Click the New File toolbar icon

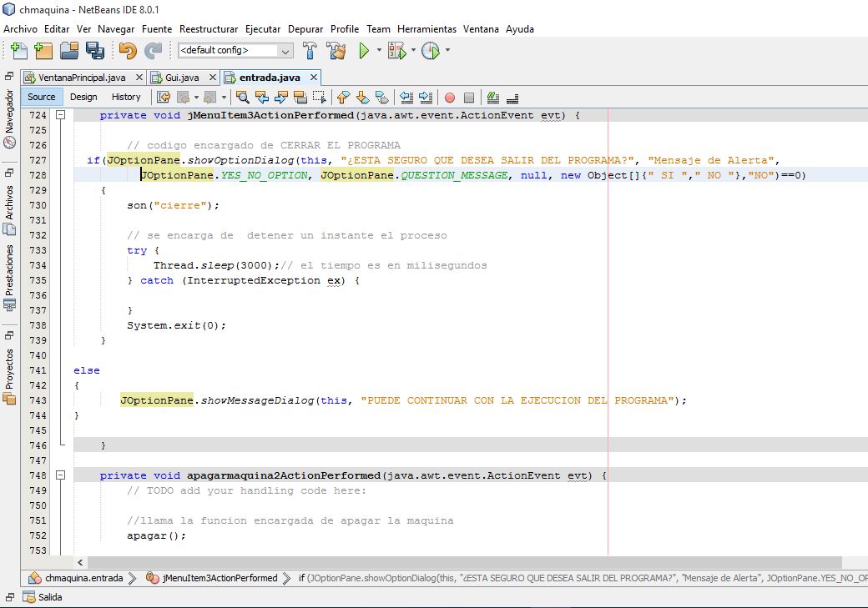point(19,50)
